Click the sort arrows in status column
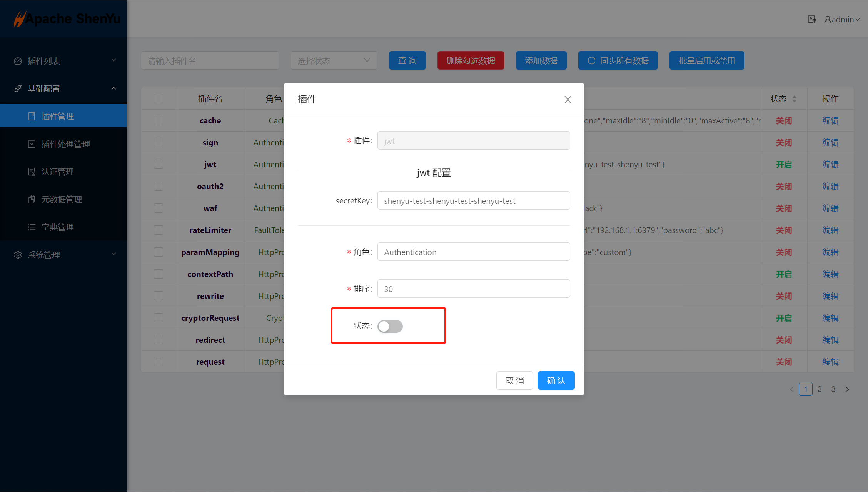 tap(795, 99)
